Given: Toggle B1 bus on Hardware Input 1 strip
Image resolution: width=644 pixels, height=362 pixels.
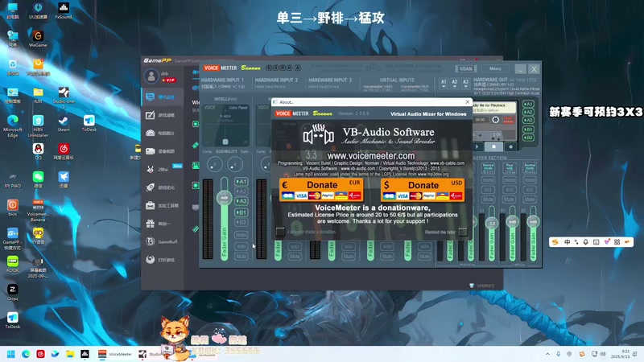Looking at the screenshot, I should (x=241, y=212).
